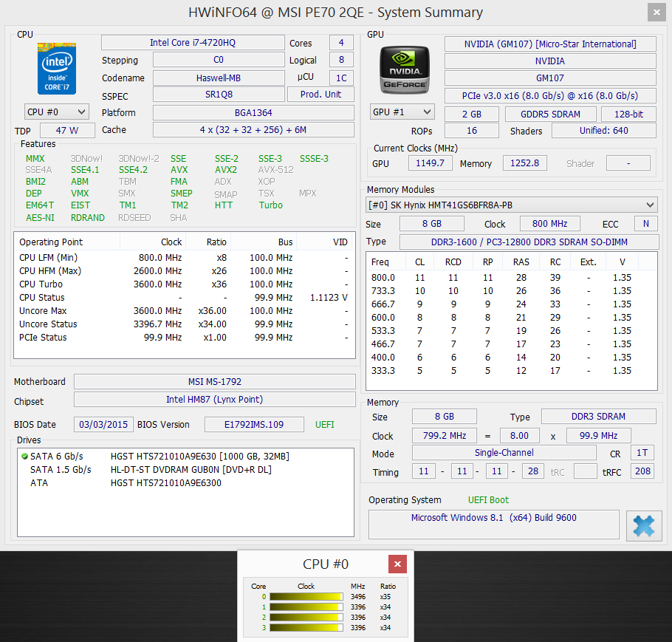
Task: Click the ECC value N field
Action: [x=646, y=223]
